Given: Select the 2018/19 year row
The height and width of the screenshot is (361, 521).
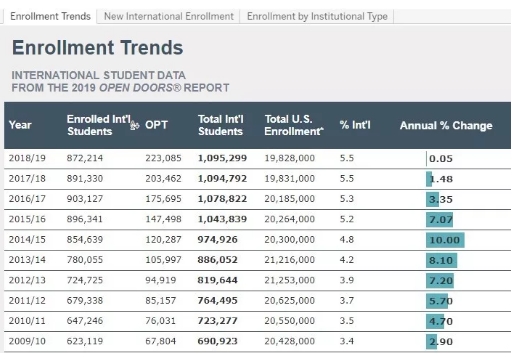Looking at the screenshot, I should [x=257, y=158].
